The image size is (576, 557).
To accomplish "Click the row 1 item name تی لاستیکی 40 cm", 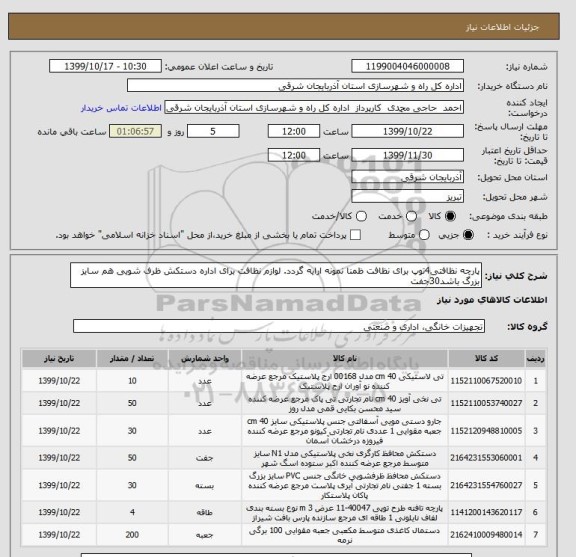I will click(x=345, y=381).
